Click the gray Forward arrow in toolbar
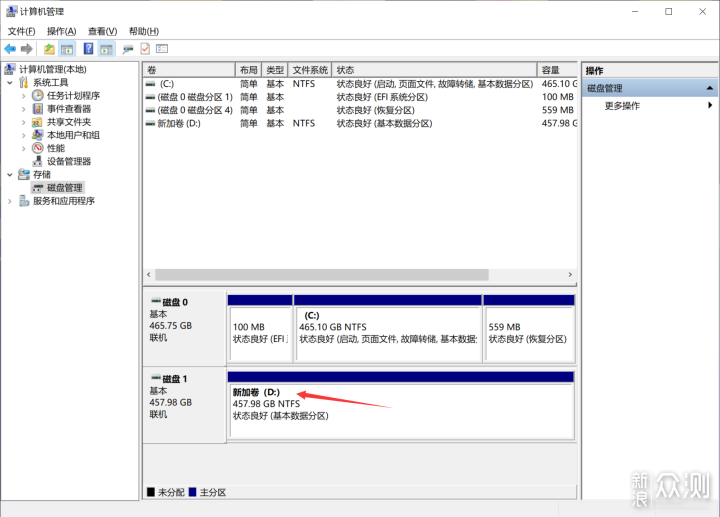 27,49
